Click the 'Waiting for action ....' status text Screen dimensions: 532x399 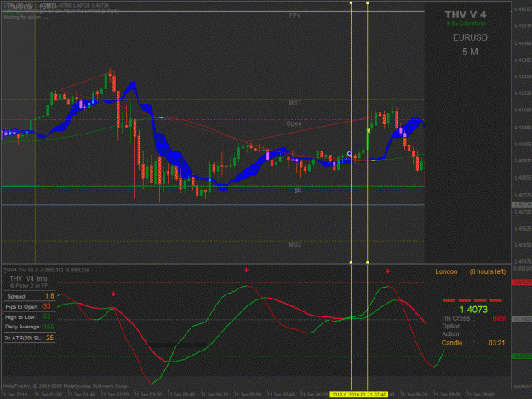26,17
